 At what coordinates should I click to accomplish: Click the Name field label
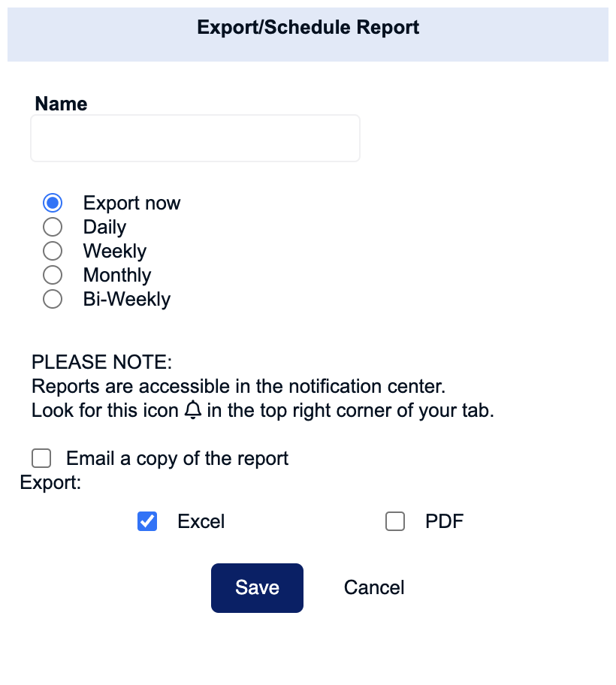pyautogui.click(x=61, y=104)
